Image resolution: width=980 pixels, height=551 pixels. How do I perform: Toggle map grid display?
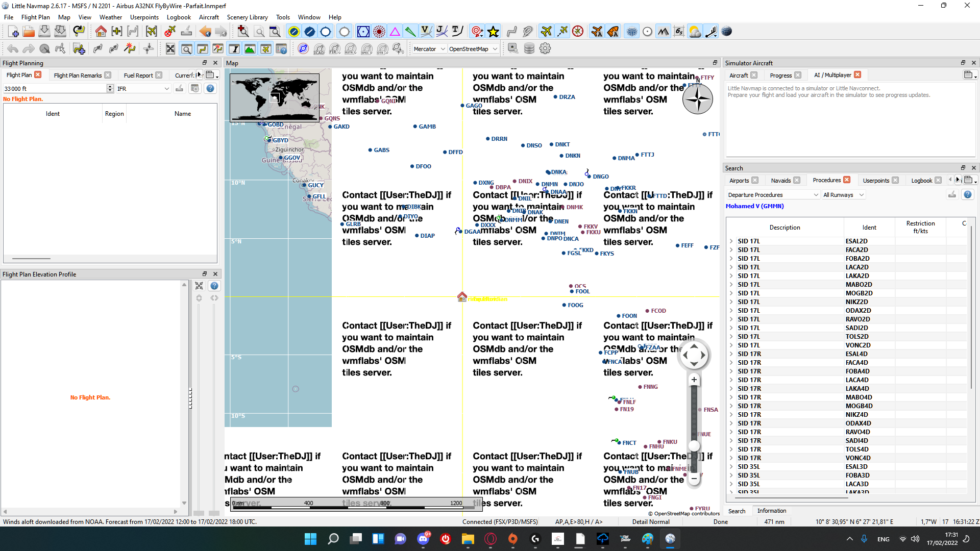(632, 32)
